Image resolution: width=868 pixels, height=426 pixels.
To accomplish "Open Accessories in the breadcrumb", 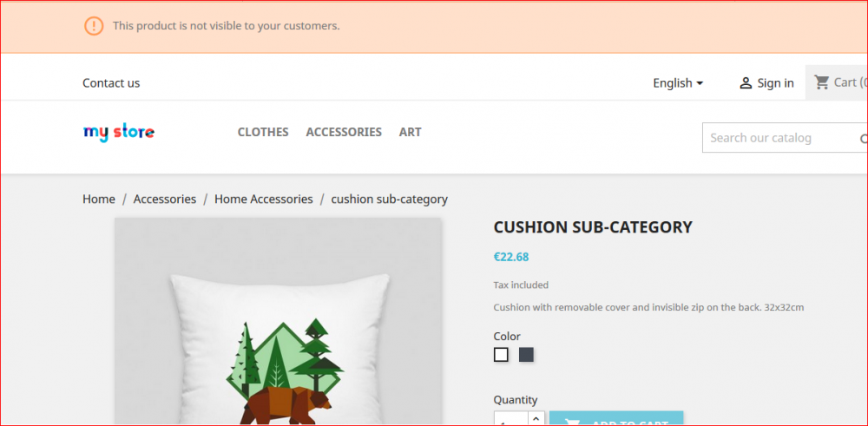I will coord(165,200).
